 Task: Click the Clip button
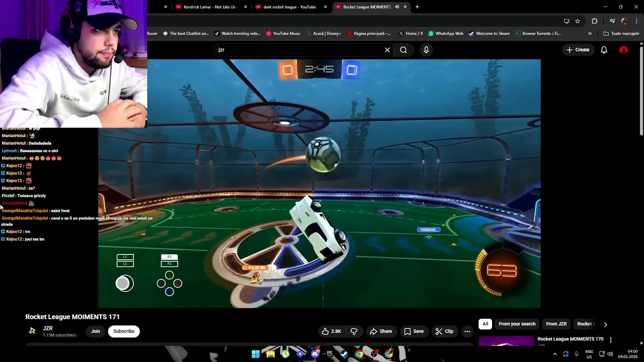point(444,331)
